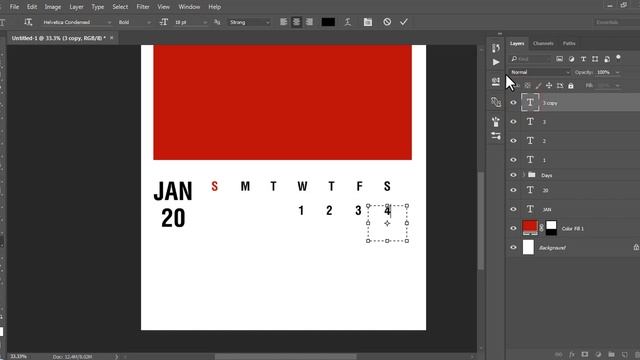Switch to the Paths tab
Image resolution: width=640 pixels, height=360 pixels.
click(x=569, y=43)
